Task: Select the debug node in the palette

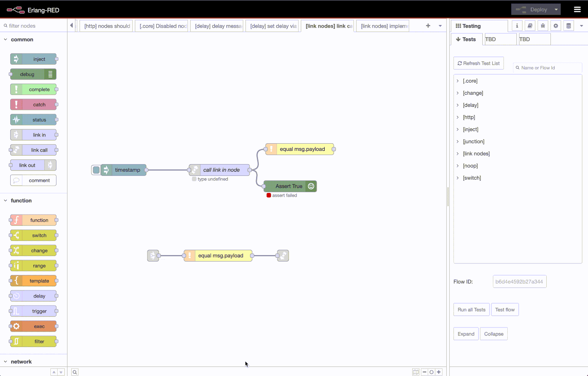Action: click(33, 74)
